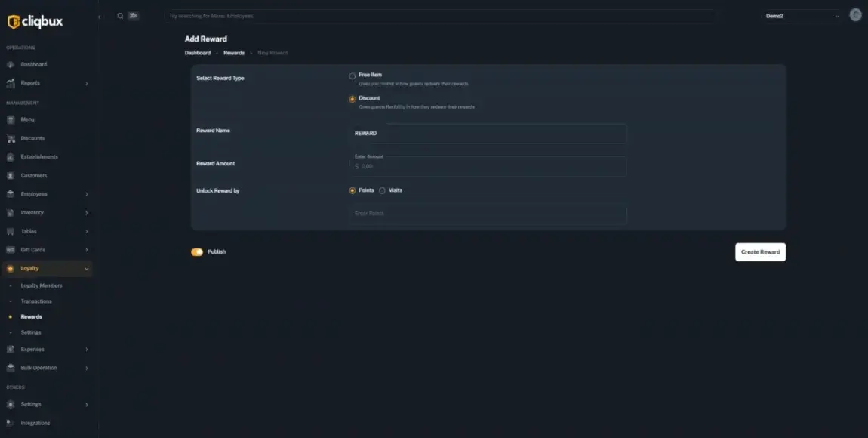The image size is (868, 438).
Task: Click the Gift Cards icon
Action: pos(10,250)
